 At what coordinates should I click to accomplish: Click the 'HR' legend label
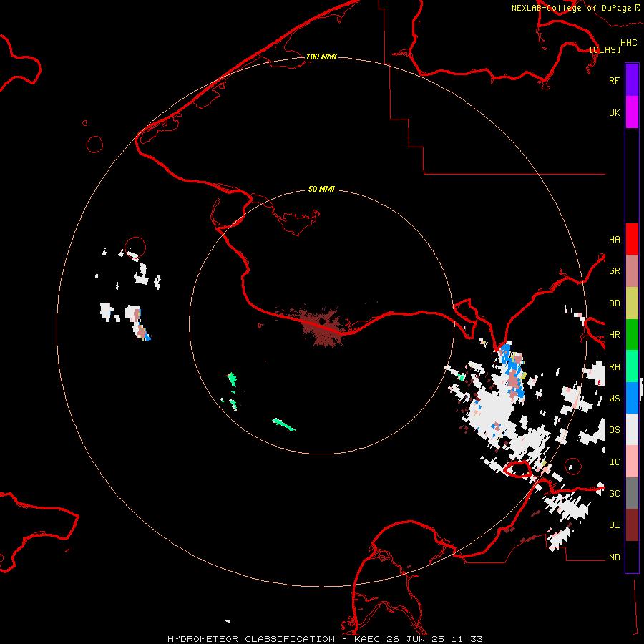614,335
